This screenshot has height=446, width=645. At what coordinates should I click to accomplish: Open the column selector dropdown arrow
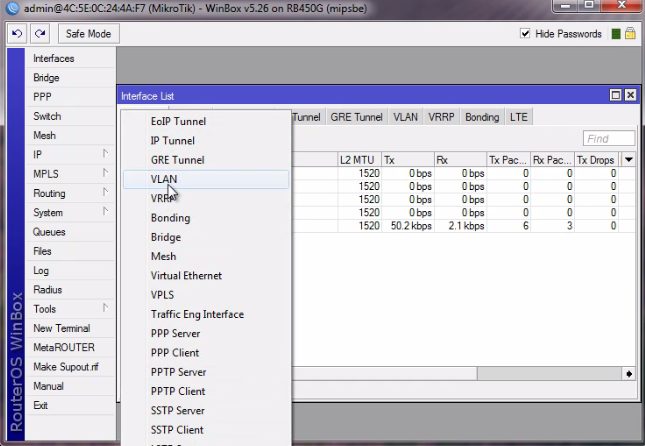(629, 160)
